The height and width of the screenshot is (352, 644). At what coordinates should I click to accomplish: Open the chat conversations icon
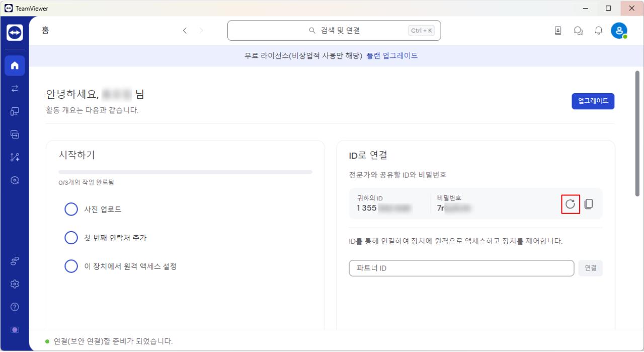(x=578, y=31)
